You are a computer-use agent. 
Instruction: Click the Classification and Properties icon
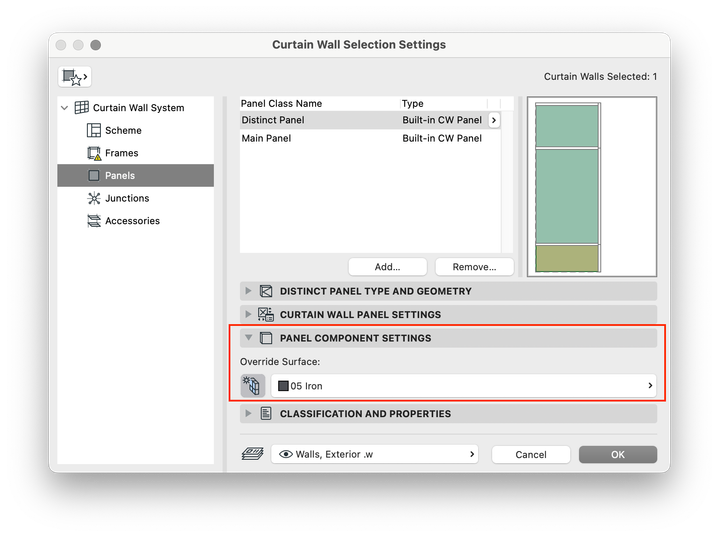click(x=266, y=414)
